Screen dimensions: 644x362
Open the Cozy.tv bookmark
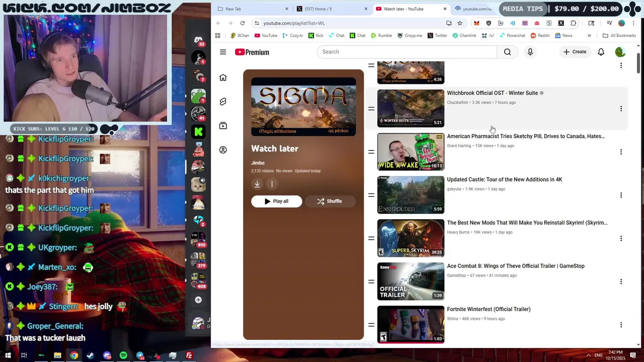click(293, 36)
